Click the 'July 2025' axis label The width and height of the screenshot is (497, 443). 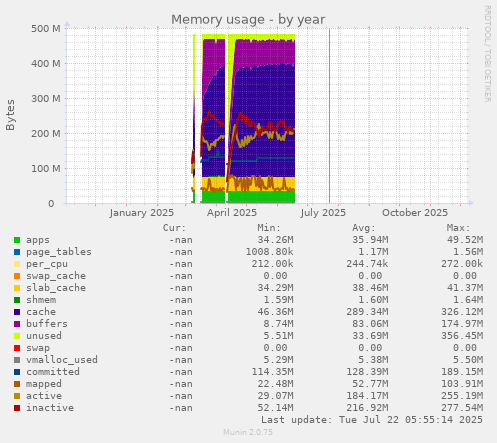323,213
